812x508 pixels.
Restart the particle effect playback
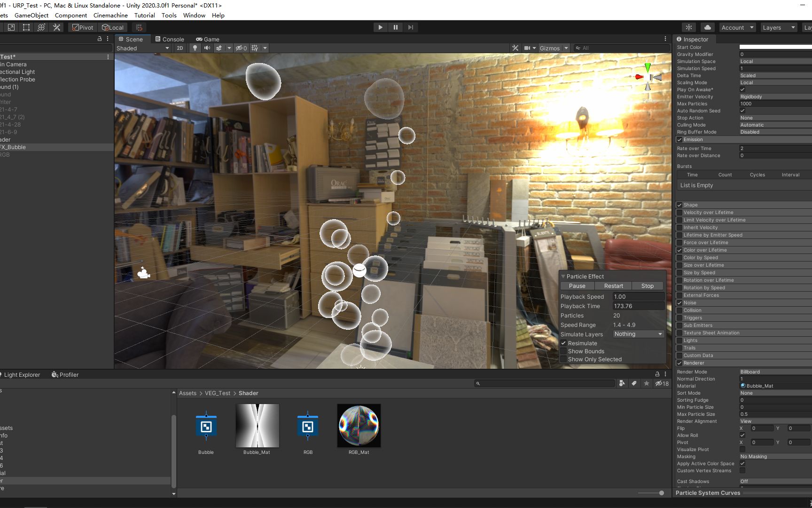613,286
